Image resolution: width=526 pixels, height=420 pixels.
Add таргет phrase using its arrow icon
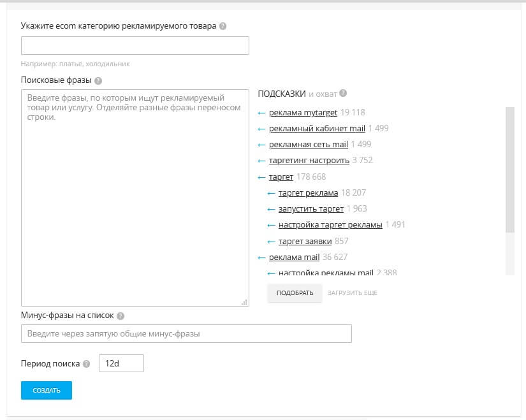(261, 177)
